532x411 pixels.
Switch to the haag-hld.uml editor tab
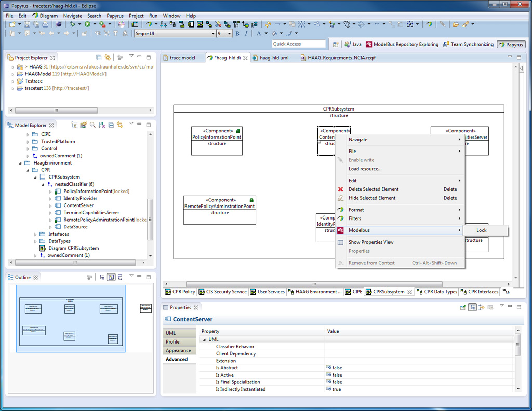[x=270, y=58]
